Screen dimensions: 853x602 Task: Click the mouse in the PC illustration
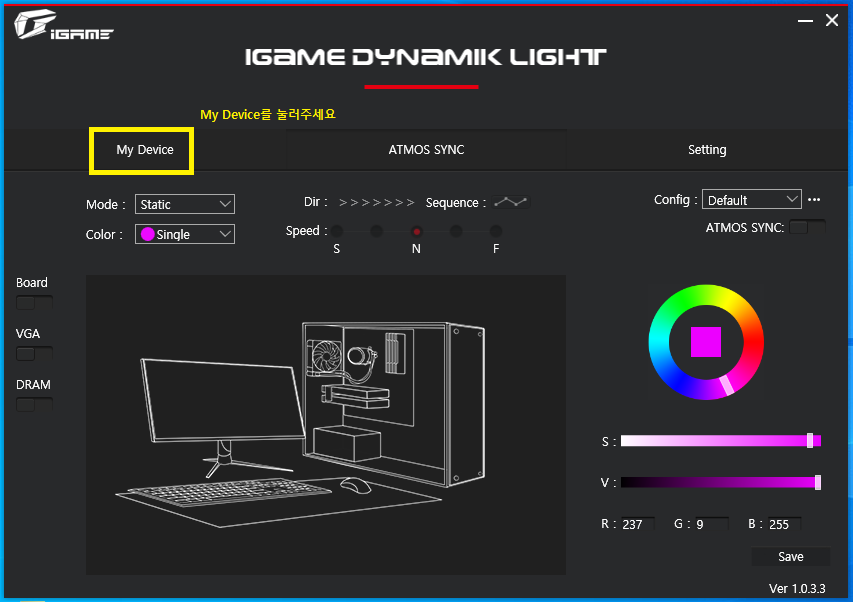click(x=355, y=485)
